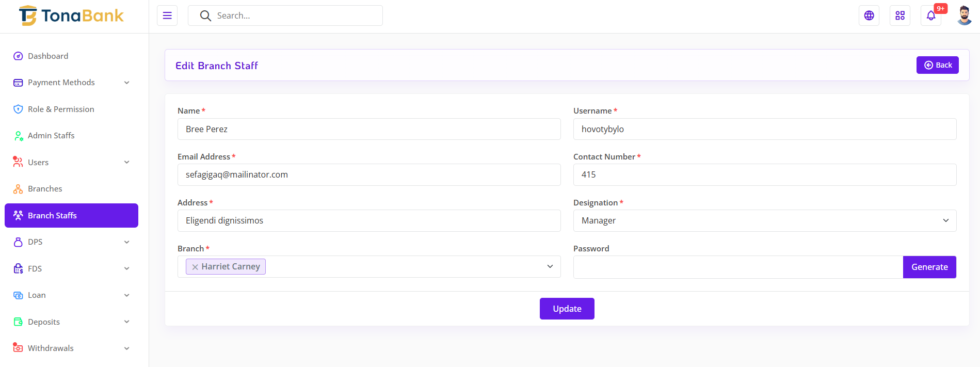
Task: Focus the Email Address input field
Action: pyautogui.click(x=369, y=175)
